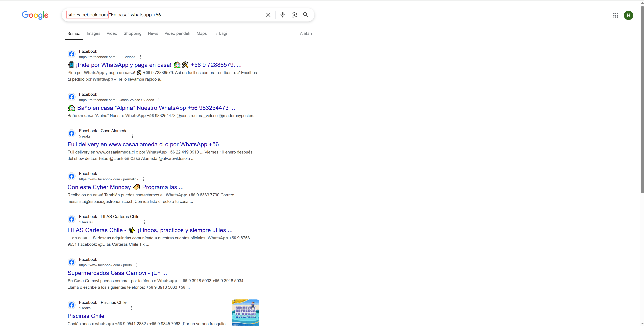Open the Google apps grid
The image size is (644, 326).
point(615,15)
